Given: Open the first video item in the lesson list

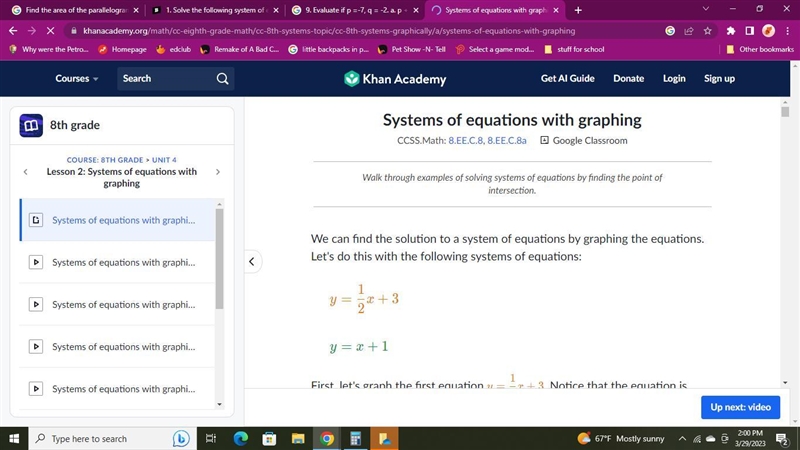Looking at the screenshot, I should [117, 262].
